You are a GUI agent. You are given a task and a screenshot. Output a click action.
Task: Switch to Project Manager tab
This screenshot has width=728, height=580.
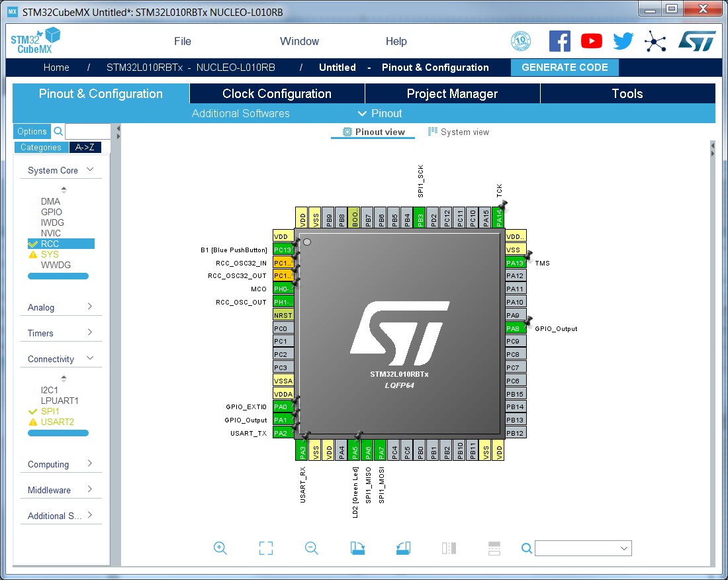(452, 93)
